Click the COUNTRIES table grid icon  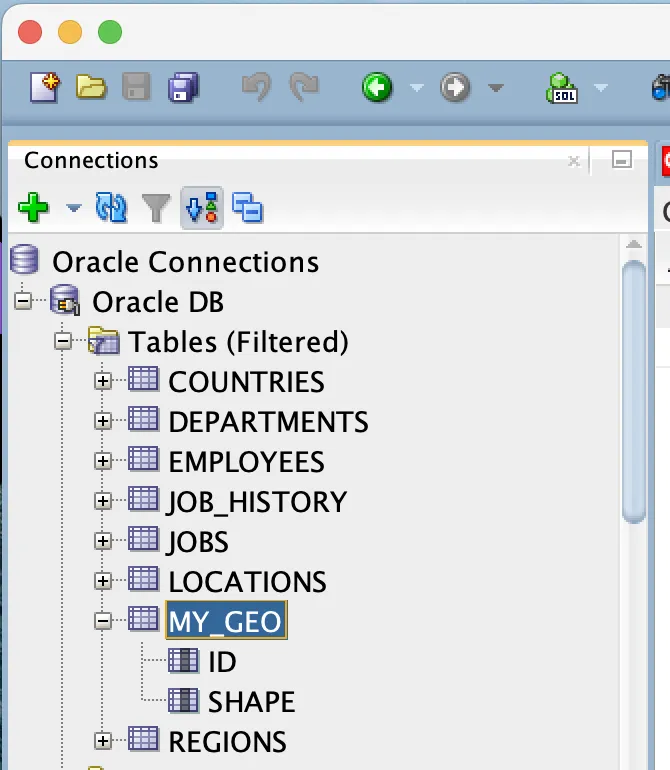click(x=143, y=380)
